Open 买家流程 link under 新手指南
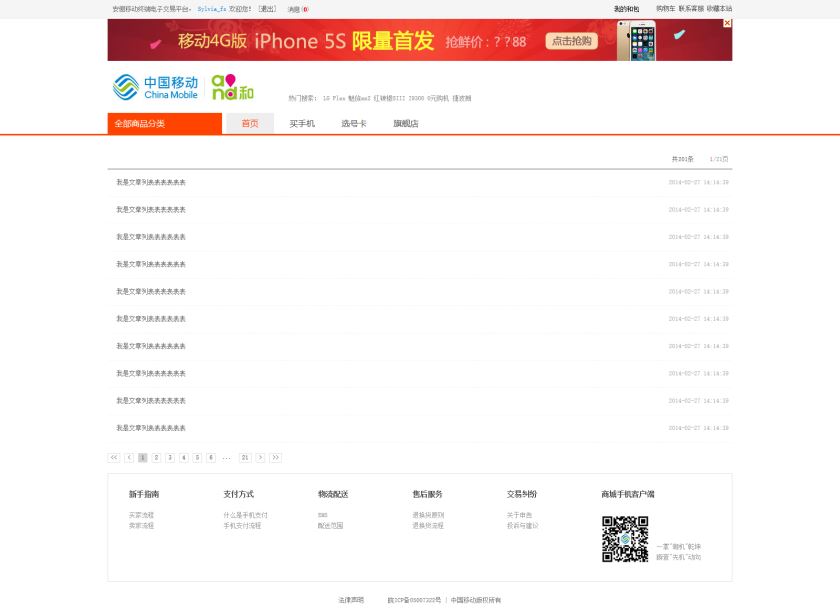This screenshot has height=609, width=840. tap(141, 515)
